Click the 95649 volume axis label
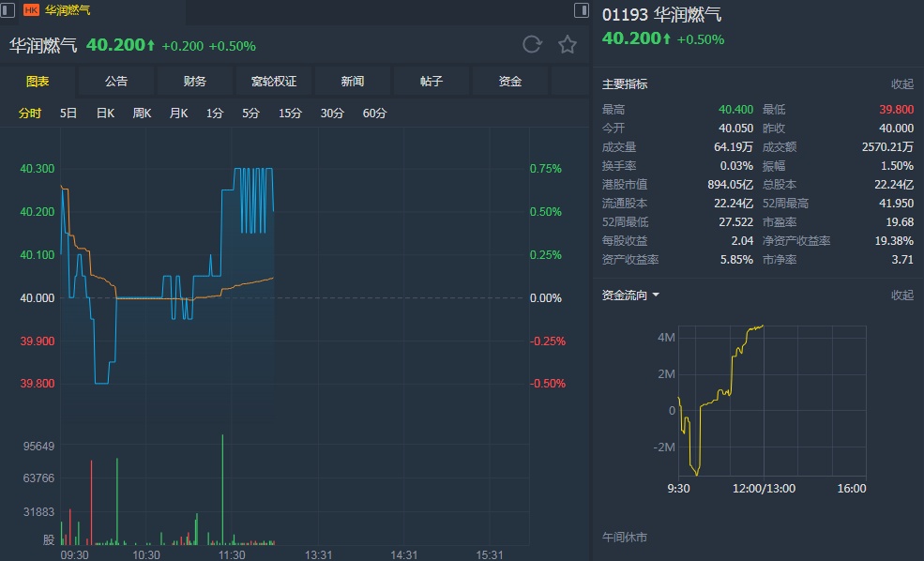Viewport: 924px width, 561px height. (38, 447)
